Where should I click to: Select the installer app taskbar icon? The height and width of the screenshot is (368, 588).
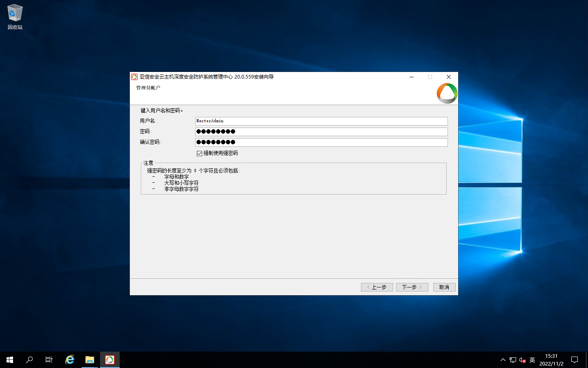pyautogui.click(x=110, y=360)
